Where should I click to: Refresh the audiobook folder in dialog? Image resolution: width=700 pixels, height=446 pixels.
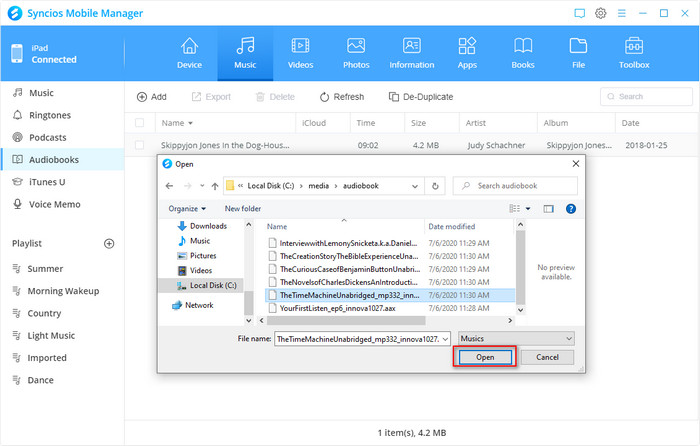(x=435, y=186)
